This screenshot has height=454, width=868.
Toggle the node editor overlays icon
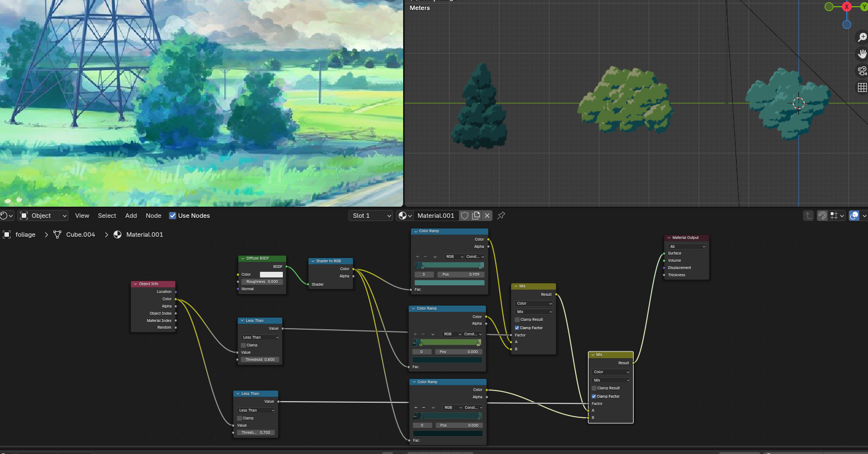[x=854, y=216]
